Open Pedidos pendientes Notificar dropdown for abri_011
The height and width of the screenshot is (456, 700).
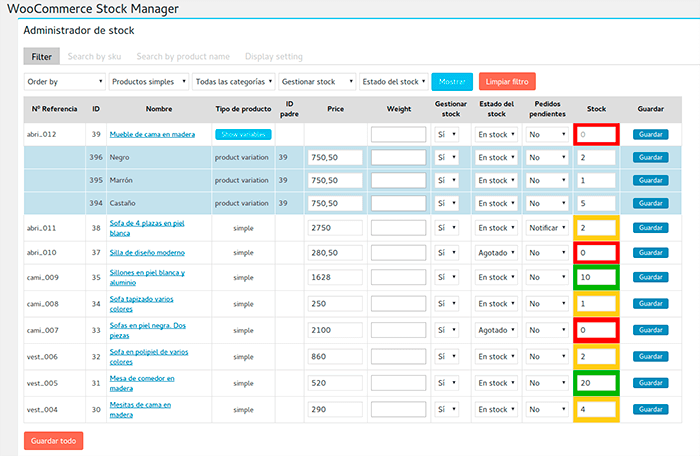click(x=547, y=228)
